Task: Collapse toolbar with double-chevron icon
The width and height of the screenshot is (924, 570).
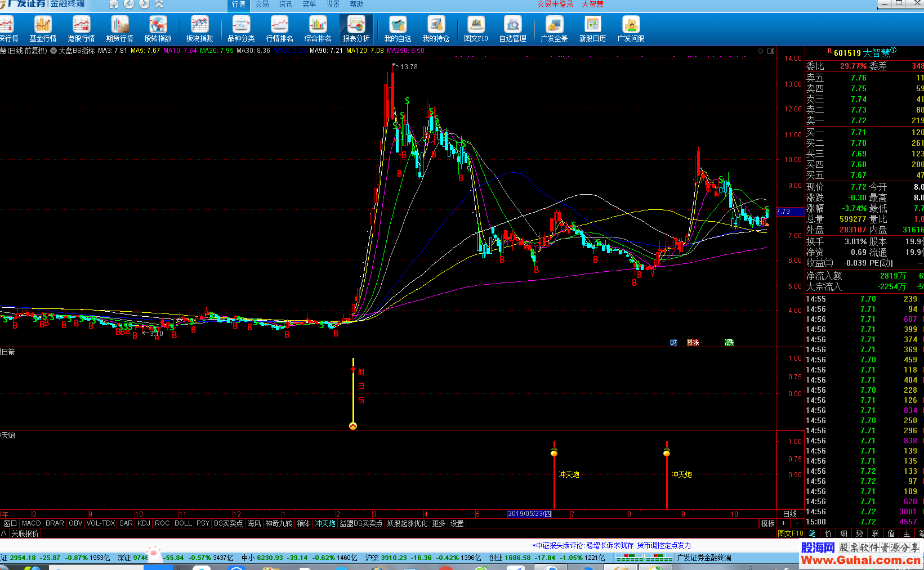Action: point(159,5)
